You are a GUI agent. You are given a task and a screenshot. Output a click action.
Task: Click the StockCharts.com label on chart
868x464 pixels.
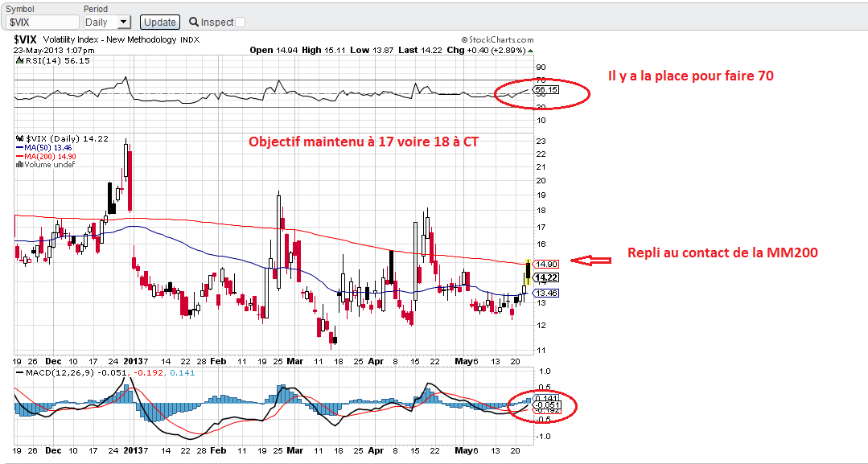[498, 40]
